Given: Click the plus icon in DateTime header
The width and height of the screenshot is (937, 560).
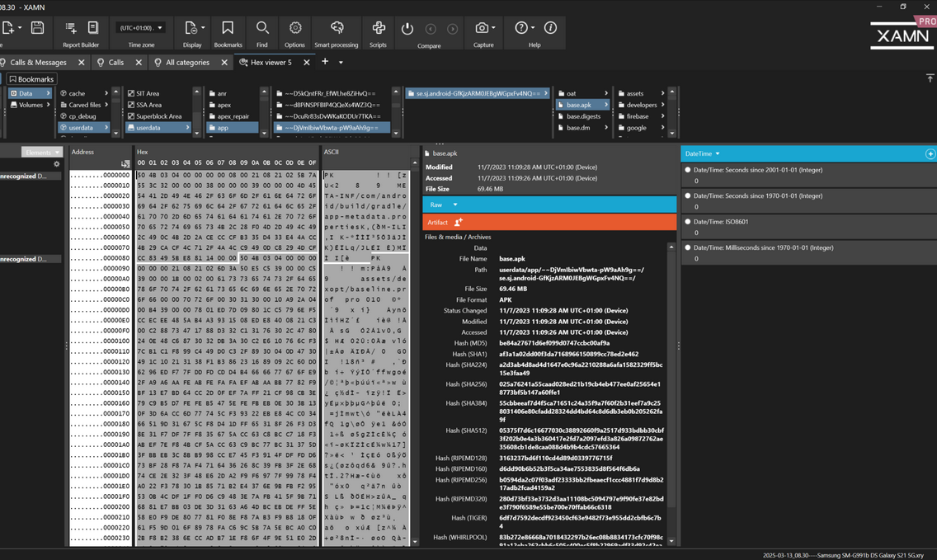Looking at the screenshot, I should (x=930, y=154).
